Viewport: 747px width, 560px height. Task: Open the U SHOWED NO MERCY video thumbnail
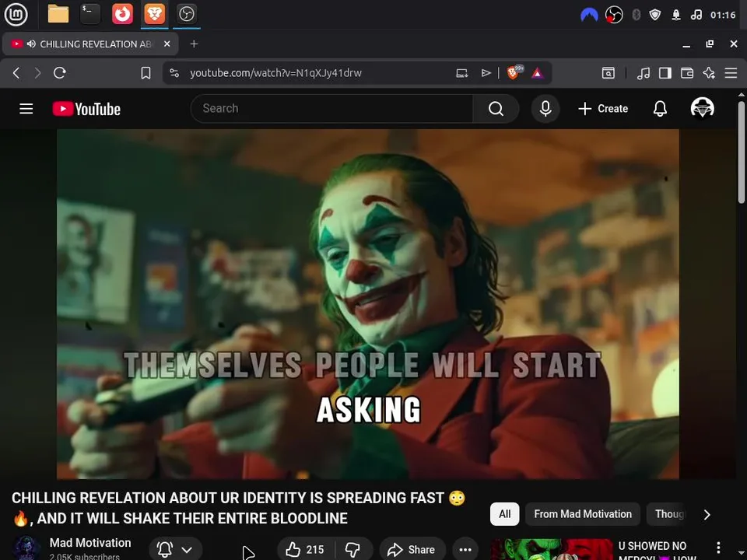[551, 550]
